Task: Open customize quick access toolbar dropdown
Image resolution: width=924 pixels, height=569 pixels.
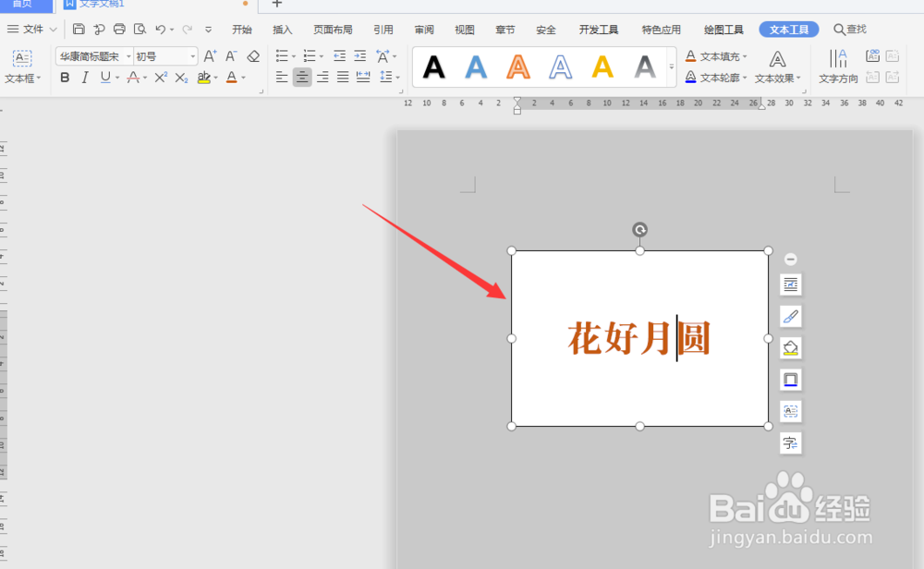Action: [x=208, y=29]
